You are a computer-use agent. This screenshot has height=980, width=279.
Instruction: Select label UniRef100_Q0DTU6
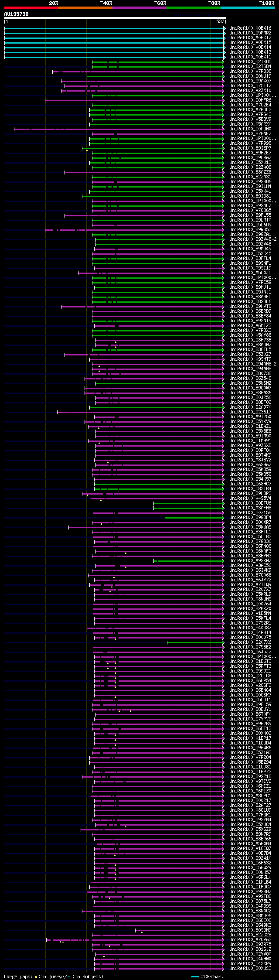[x=250, y=503]
